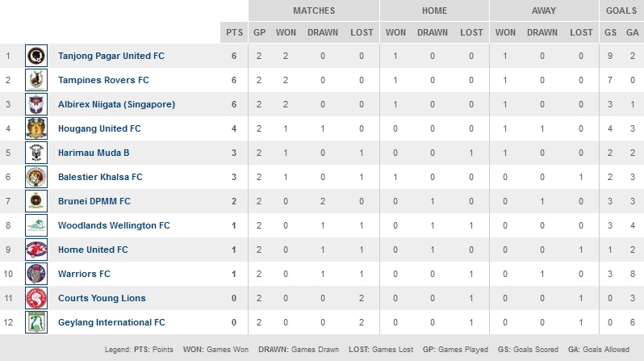This screenshot has width=644, height=361.
Task: Select the HOME group header
Action: 434,10
